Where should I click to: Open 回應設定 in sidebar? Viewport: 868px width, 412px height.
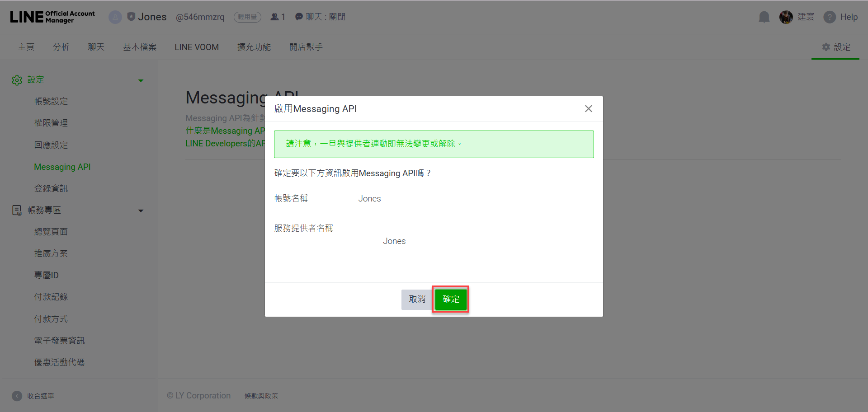point(51,145)
